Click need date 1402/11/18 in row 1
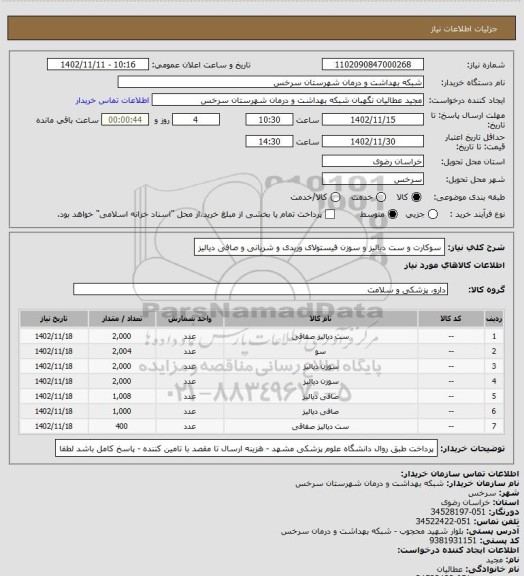The height and width of the screenshot is (576, 524). [54, 336]
